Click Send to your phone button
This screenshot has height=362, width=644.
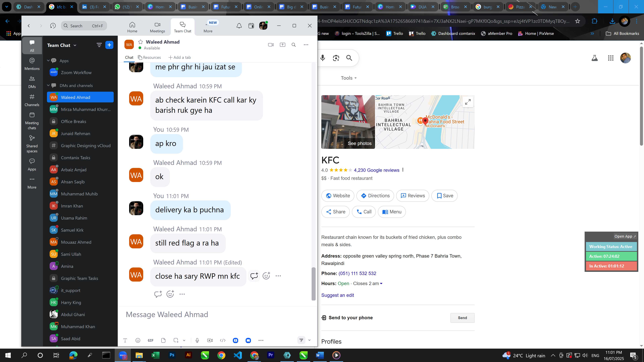(462, 318)
